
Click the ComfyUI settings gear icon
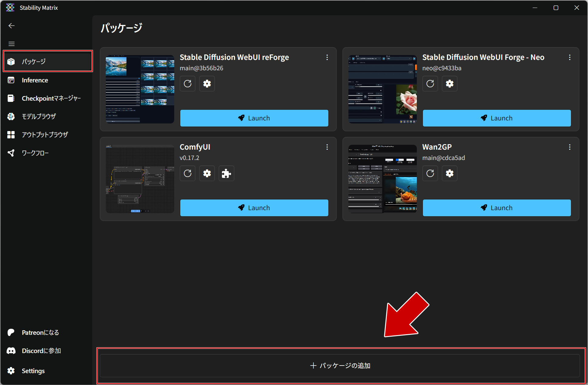[207, 173]
